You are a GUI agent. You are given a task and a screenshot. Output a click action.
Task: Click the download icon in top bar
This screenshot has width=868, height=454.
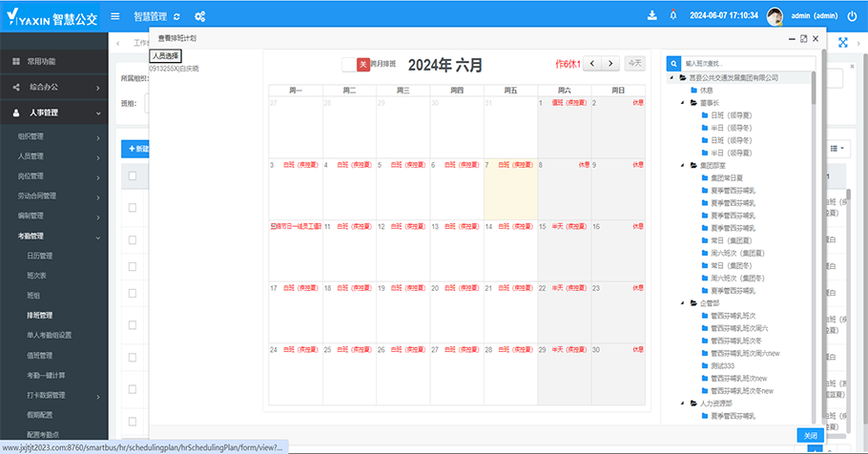652,15
